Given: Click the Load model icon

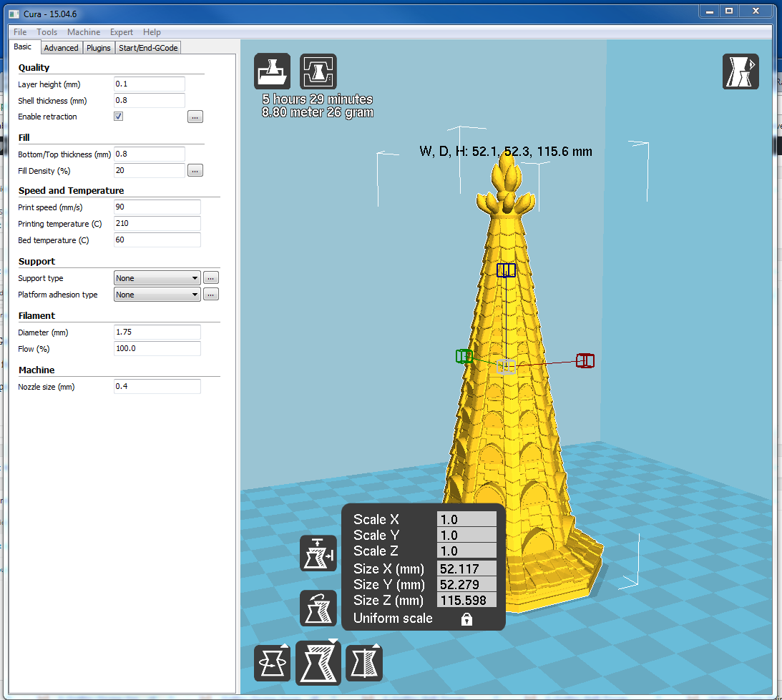Looking at the screenshot, I should (273, 71).
